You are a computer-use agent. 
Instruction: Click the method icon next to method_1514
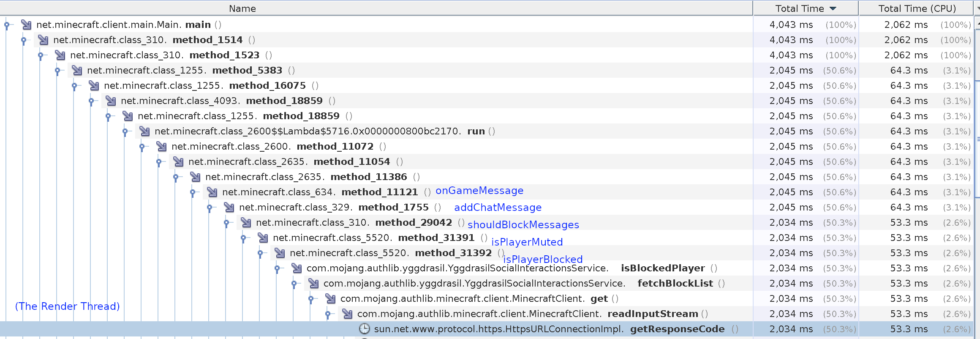pyautogui.click(x=43, y=40)
